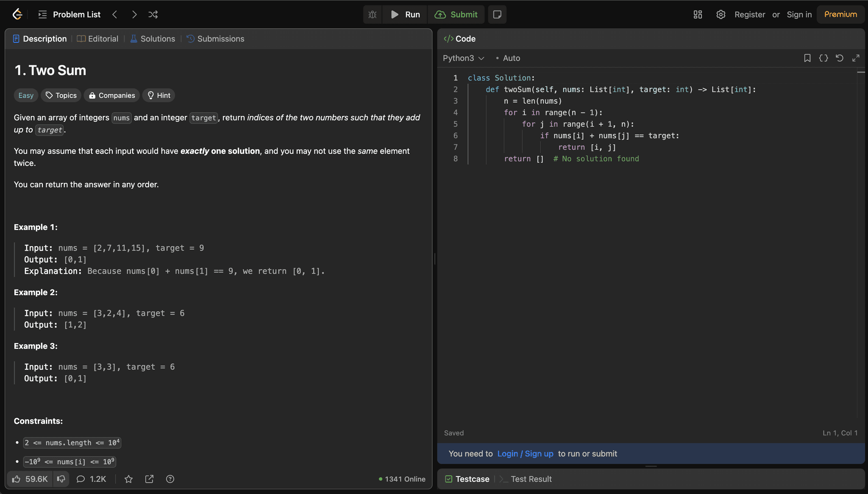Pick a random problem shuffle icon
Screen dimensions: 868x494
click(x=153, y=14)
